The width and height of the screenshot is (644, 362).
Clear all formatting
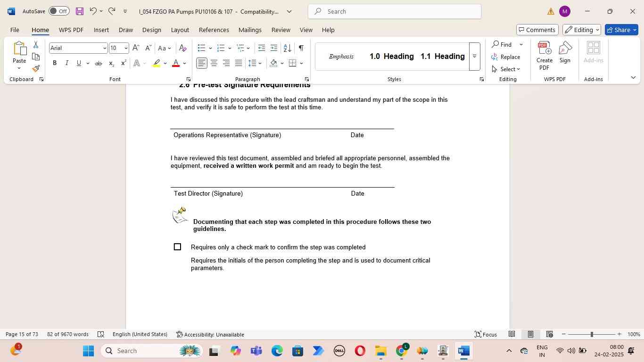(x=183, y=48)
